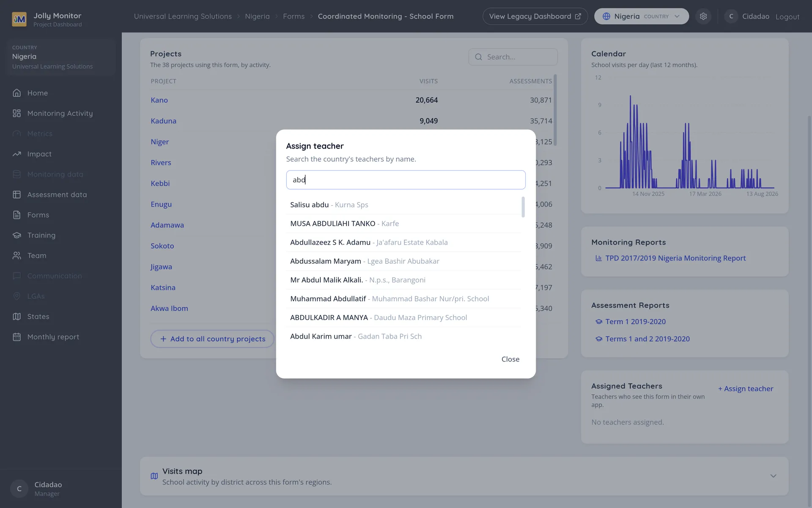Close the Assign teacher dialog
Viewport: 812px width, 508px height.
point(510,359)
